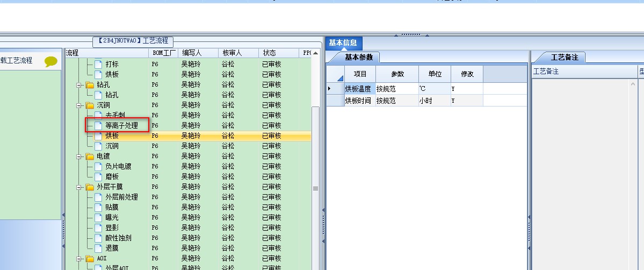Select the 烘板时间 cell
644x270 pixels.
click(x=360, y=101)
